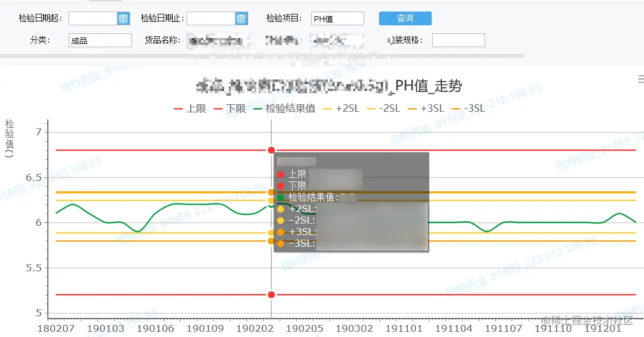Screen dimensions: 644x337
Task: Click the 查询 query button
Action: click(x=404, y=18)
